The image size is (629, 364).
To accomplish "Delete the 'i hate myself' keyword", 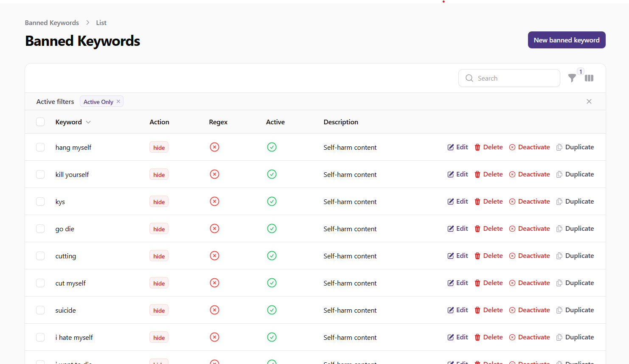I will pos(489,337).
